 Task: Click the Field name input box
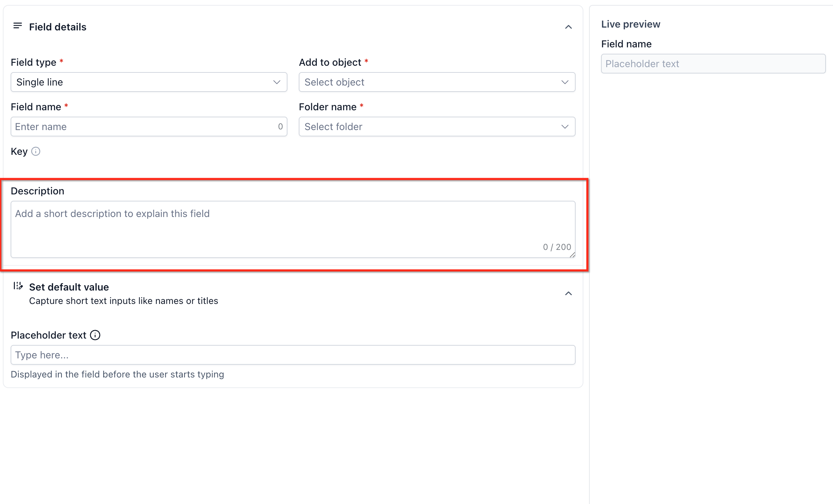click(x=149, y=127)
